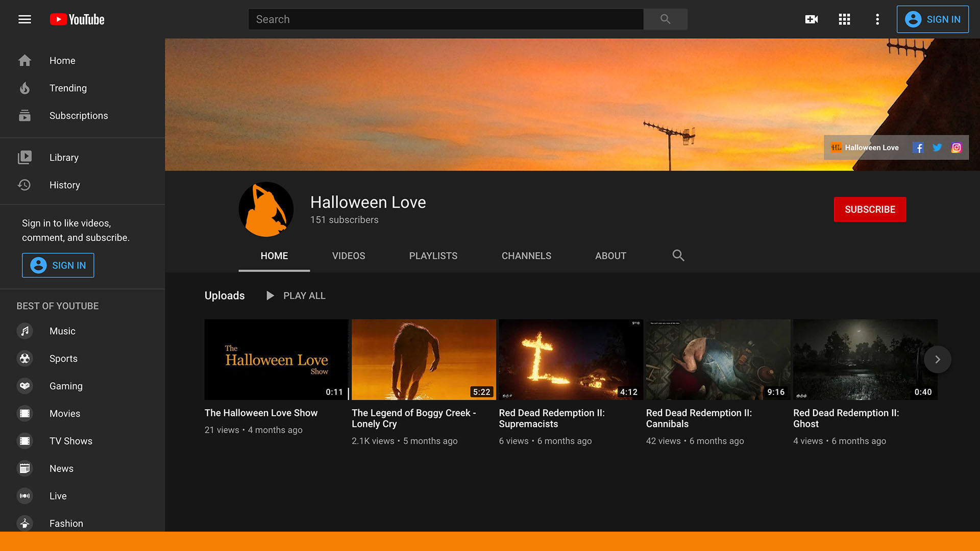980x551 pixels.
Task: Click the red Subscribe button
Action: (x=870, y=210)
